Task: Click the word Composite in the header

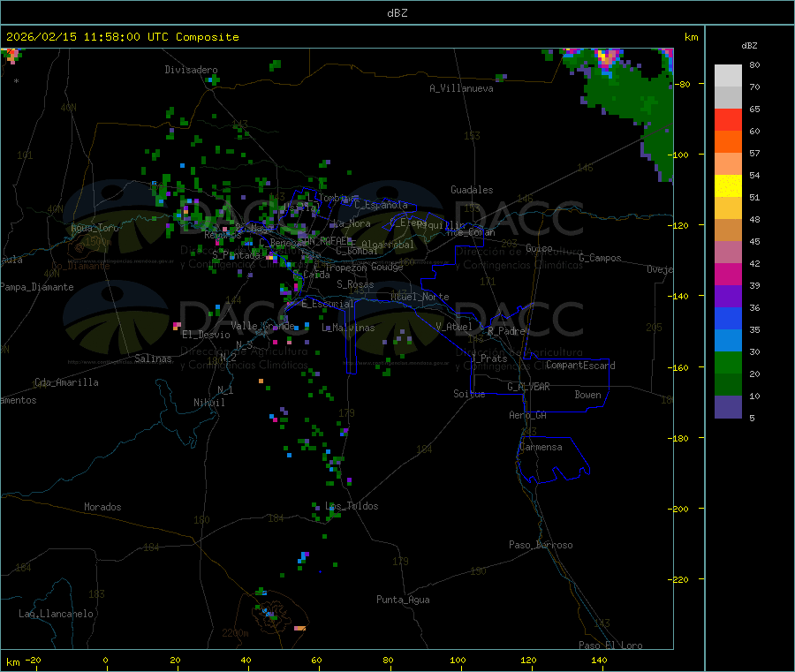Action: click(x=208, y=37)
